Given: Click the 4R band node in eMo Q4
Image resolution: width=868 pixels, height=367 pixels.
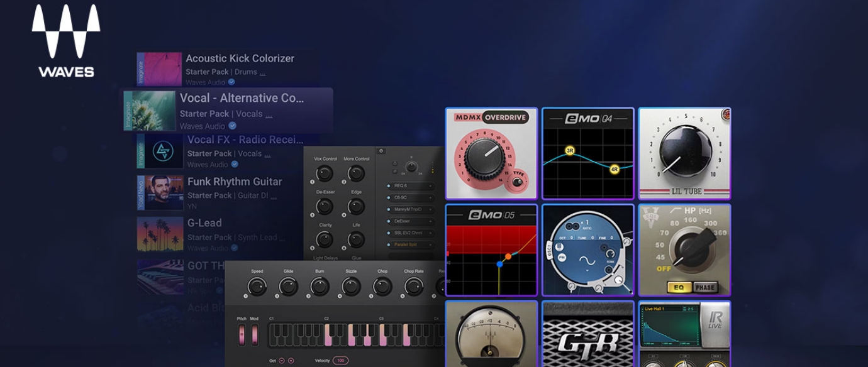Looking at the screenshot, I should click(615, 168).
